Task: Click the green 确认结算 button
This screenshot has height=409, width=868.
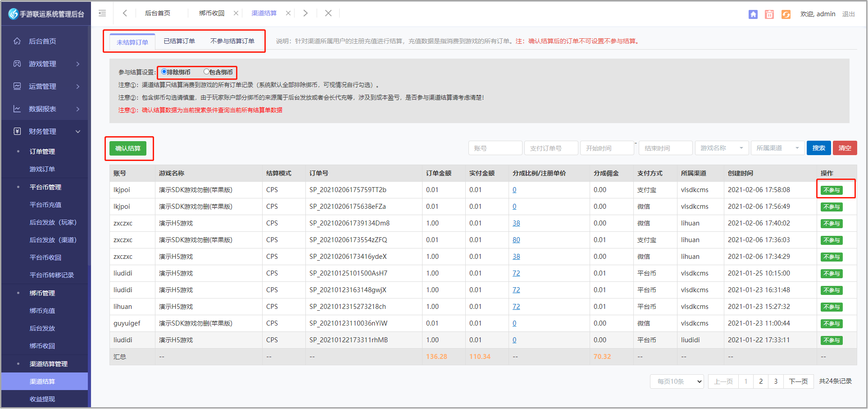Action: [x=128, y=148]
